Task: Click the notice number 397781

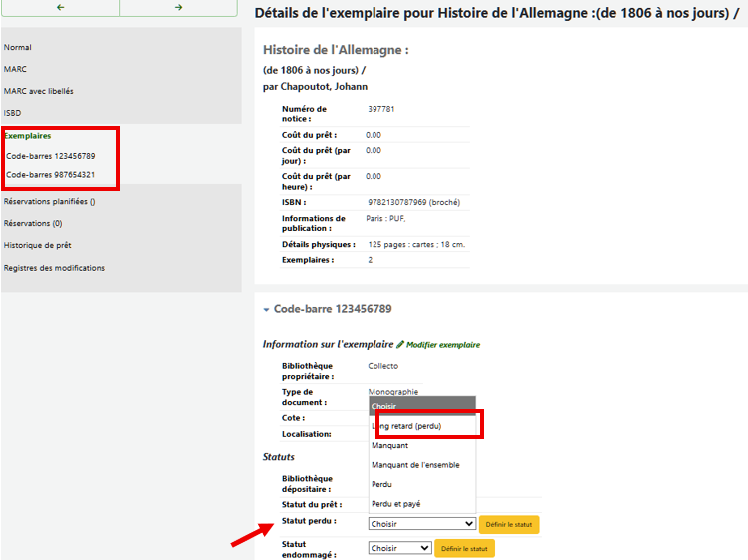Action: [381, 109]
